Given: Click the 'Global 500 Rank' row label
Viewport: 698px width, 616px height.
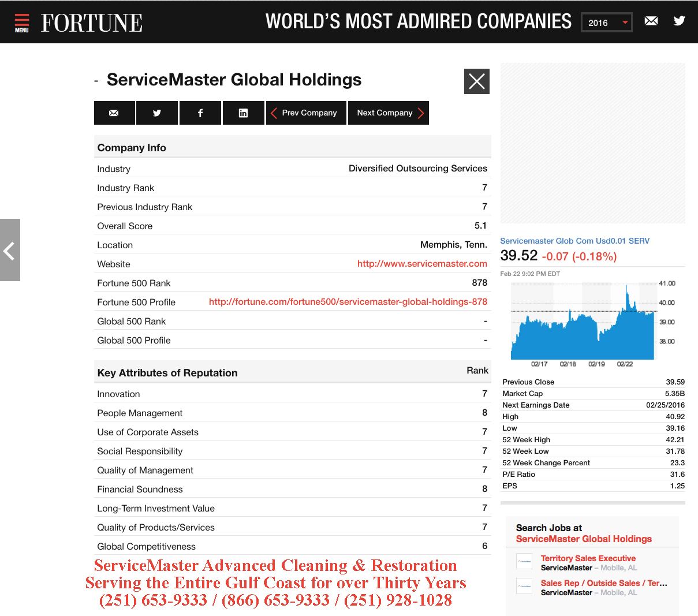Looking at the screenshot, I should (132, 322).
